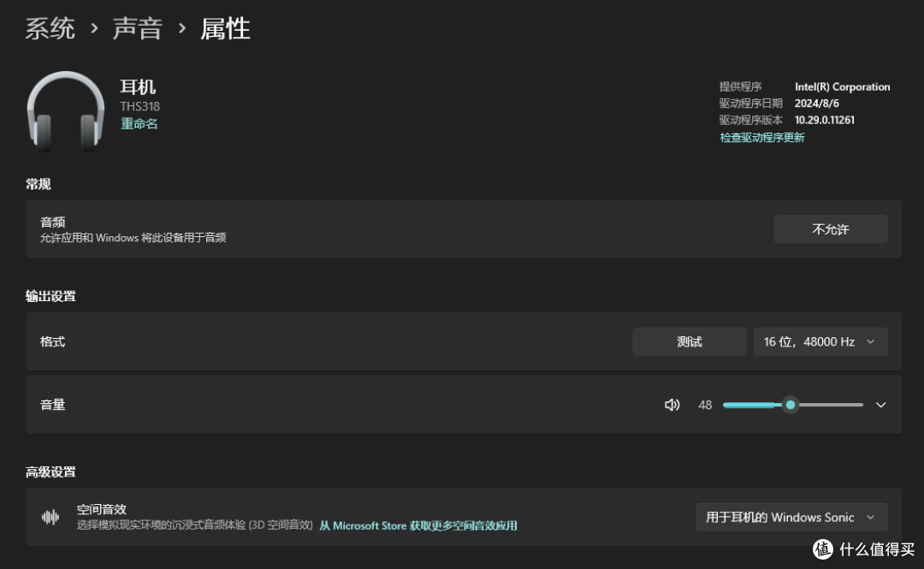The width and height of the screenshot is (924, 569).
Task: Click the 音频 row label
Action: point(52,222)
